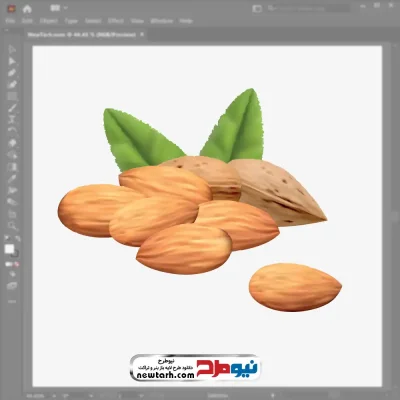Viewport: 400px width, 400px height.
Task: Open the Edit Toolbar three dots
Action: pyautogui.click(x=12, y=301)
